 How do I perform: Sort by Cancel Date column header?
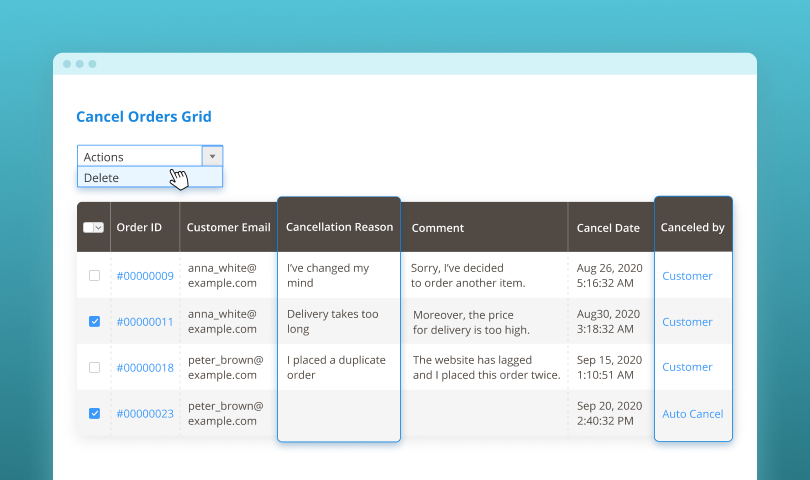(x=608, y=228)
